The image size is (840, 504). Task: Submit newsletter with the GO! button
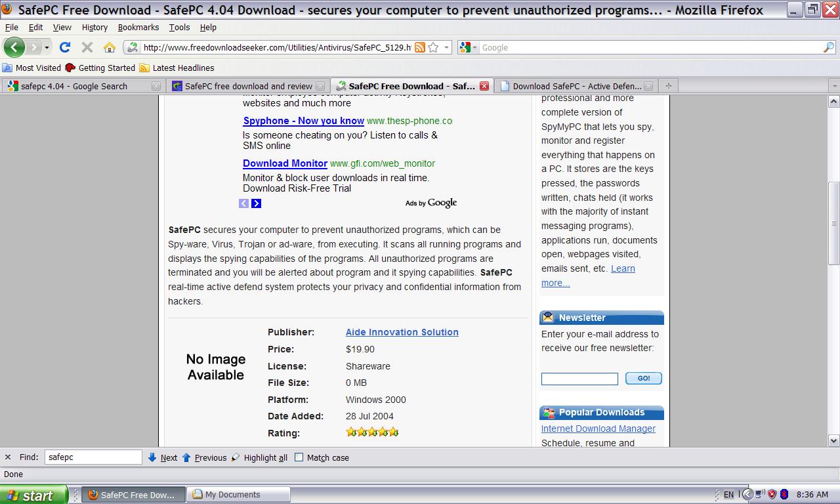tap(643, 378)
